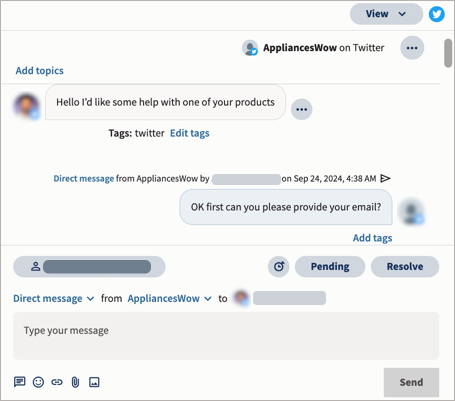The width and height of the screenshot is (455, 401).
Task: Click the conversation scrollbar thumb
Action: (448, 53)
